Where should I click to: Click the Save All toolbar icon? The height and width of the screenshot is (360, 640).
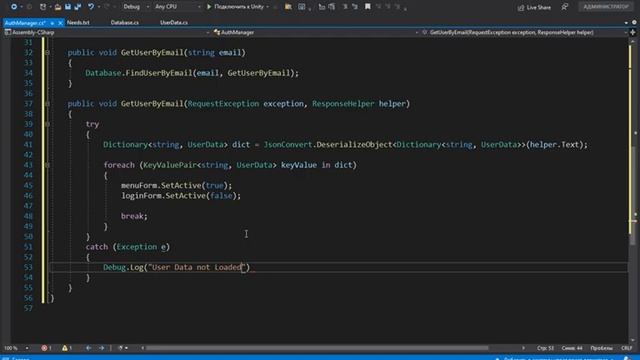point(77,7)
